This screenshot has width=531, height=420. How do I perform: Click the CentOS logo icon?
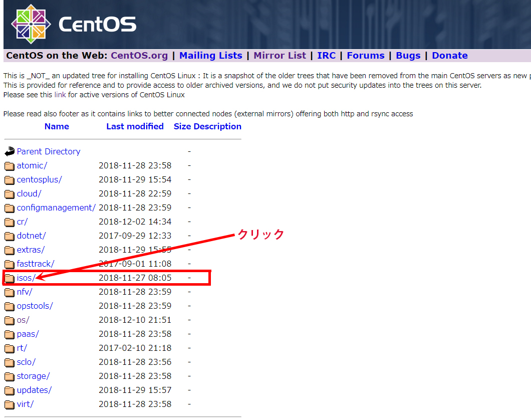click(31, 24)
